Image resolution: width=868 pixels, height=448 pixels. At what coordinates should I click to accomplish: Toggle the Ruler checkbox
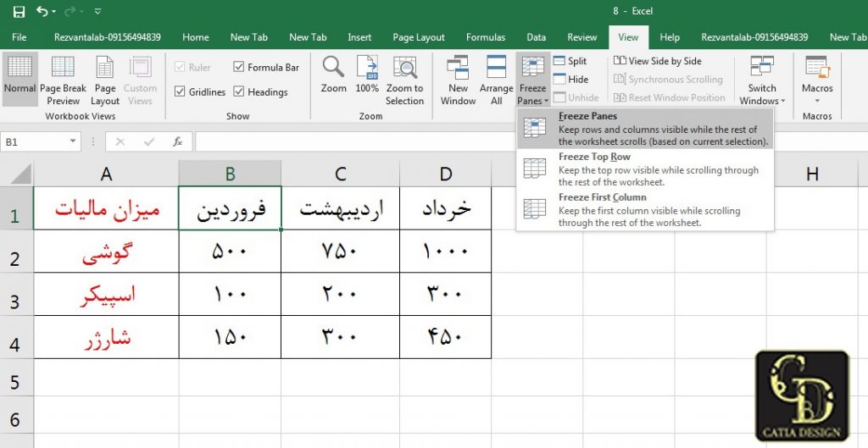(x=180, y=67)
